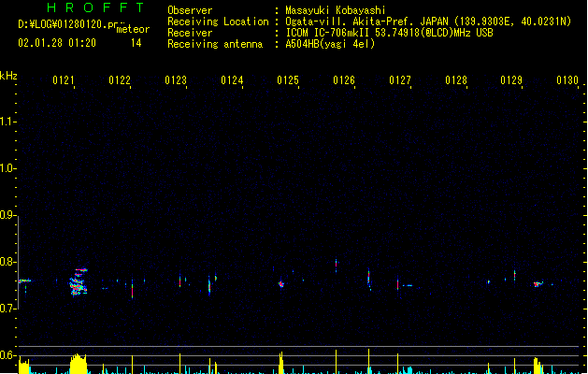
Task: Click the meteor echo blob after 0129
Action: (538, 284)
